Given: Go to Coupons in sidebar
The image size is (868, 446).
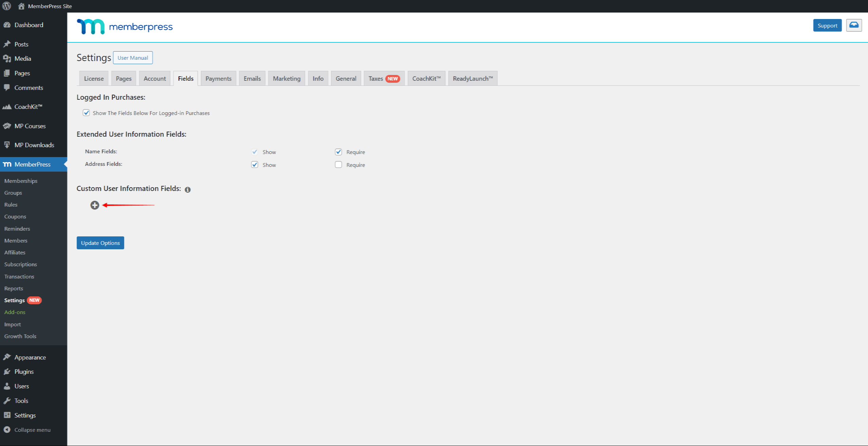Looking at the screenshot, I should tap(15, 216).
